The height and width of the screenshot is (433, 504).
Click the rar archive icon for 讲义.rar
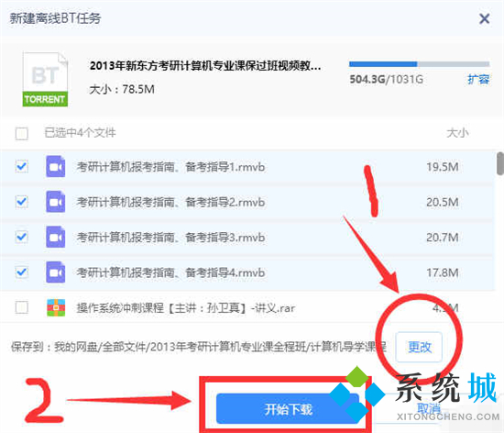click(x=56, y=308)
